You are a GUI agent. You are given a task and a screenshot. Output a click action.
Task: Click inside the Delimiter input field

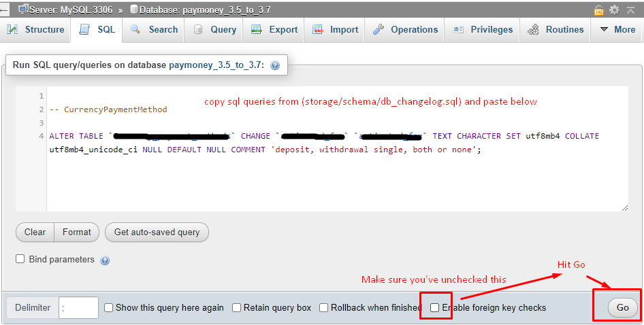(78, 308)
